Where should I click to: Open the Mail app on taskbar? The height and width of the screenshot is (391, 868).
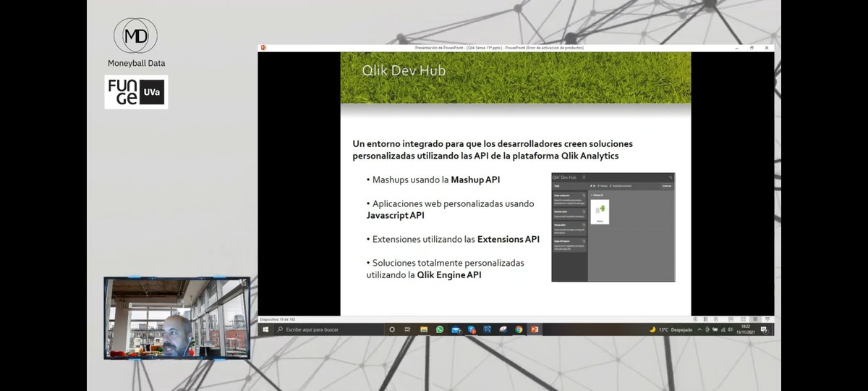click(x=456, y=329)
